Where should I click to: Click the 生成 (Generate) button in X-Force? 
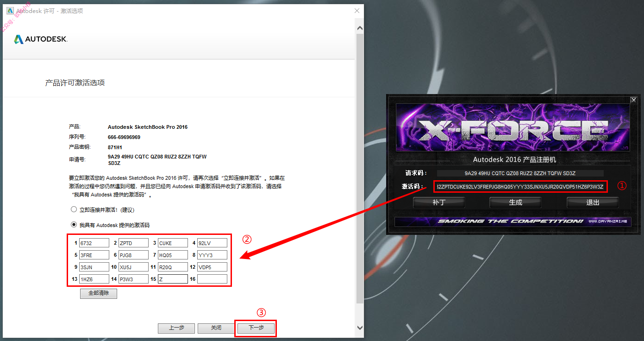[x=515, y=202]
